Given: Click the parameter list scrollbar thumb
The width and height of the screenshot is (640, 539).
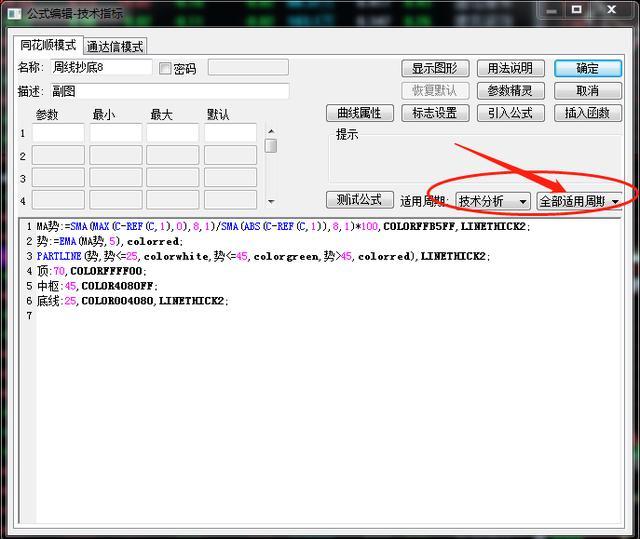Looking at the screenshot, I should (x=271, y=146).
